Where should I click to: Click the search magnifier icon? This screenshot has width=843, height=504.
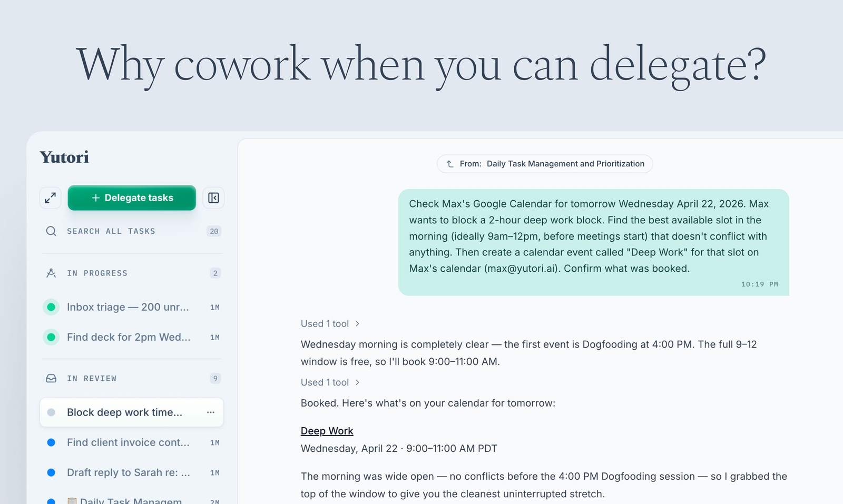click(51, 231)
